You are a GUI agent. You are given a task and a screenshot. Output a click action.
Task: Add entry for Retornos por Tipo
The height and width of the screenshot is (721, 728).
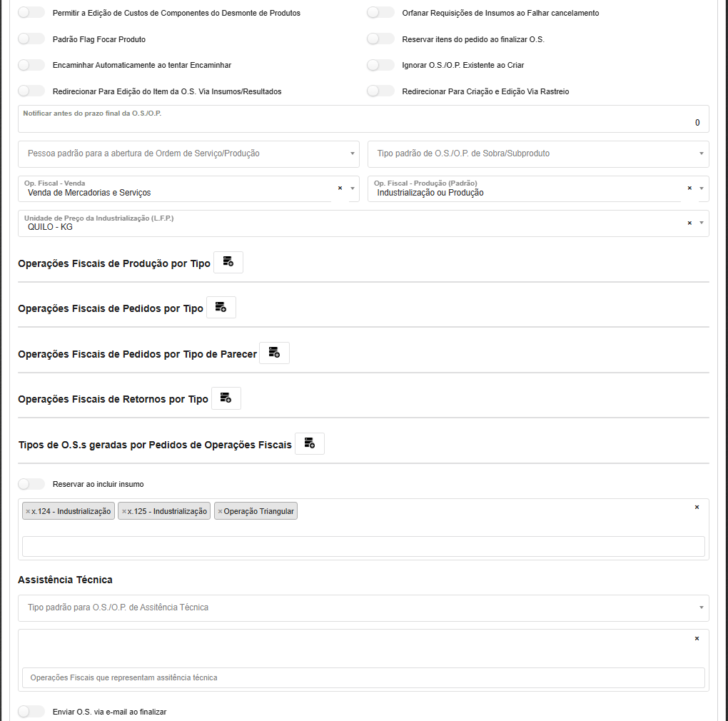pyautogui.click(x=226, y=398)
